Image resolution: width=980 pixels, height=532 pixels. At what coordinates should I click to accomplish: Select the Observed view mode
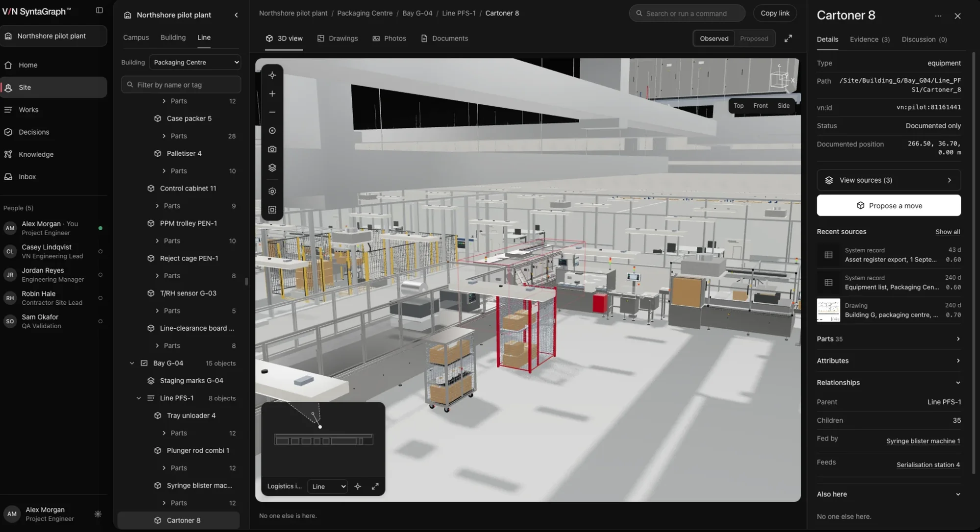pyautogui.click(x=714, y=39)
